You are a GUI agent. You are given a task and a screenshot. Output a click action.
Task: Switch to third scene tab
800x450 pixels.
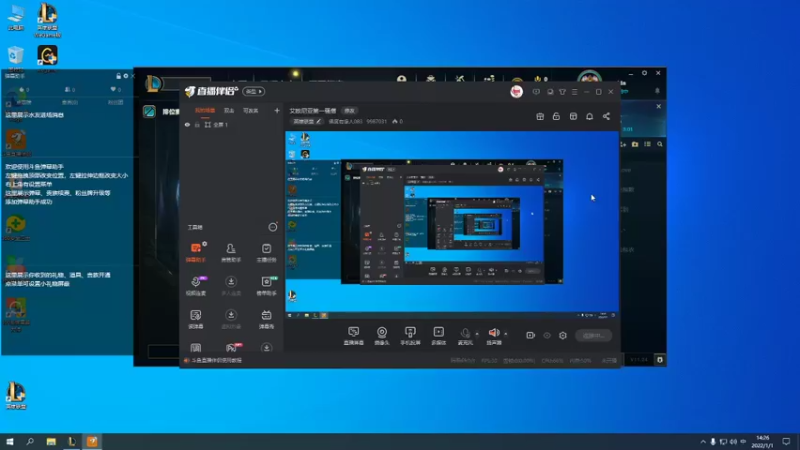click(251, 111)
